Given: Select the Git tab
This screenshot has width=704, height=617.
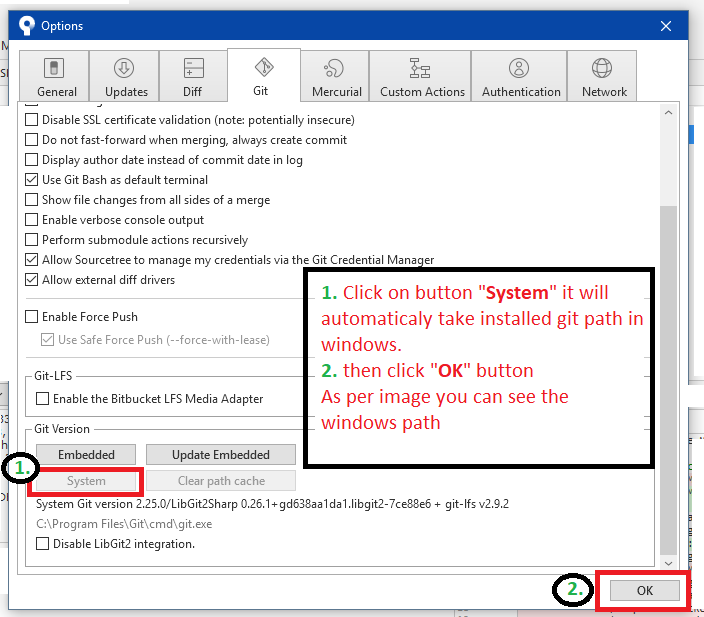Looking at the screenshot, I should 264,75.
